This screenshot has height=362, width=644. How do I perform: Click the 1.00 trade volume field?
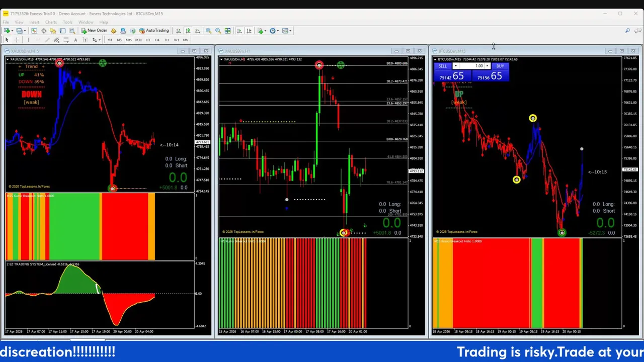[x=471, y=66]
